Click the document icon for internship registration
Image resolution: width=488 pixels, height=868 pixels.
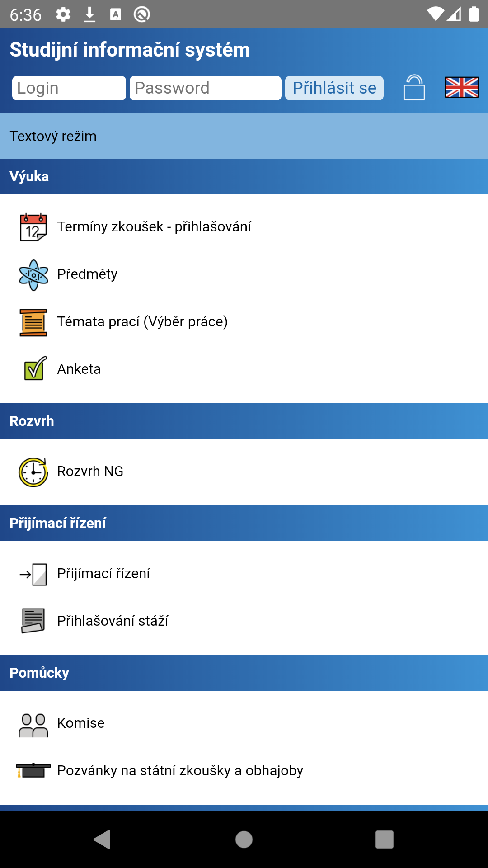pyautogui.click(x=33, y=621)
